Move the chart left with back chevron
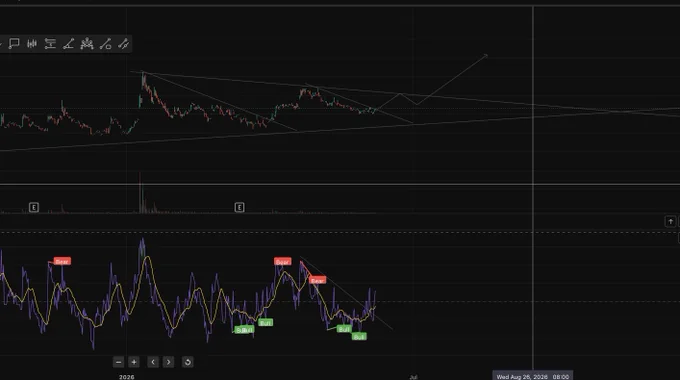This screenshot has width=680, height=380. point(153,362)
